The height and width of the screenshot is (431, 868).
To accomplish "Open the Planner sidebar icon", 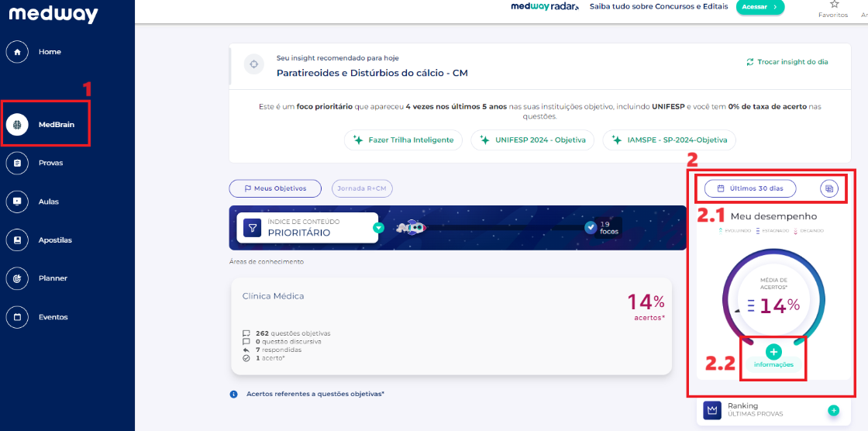I will coord(17,278).
